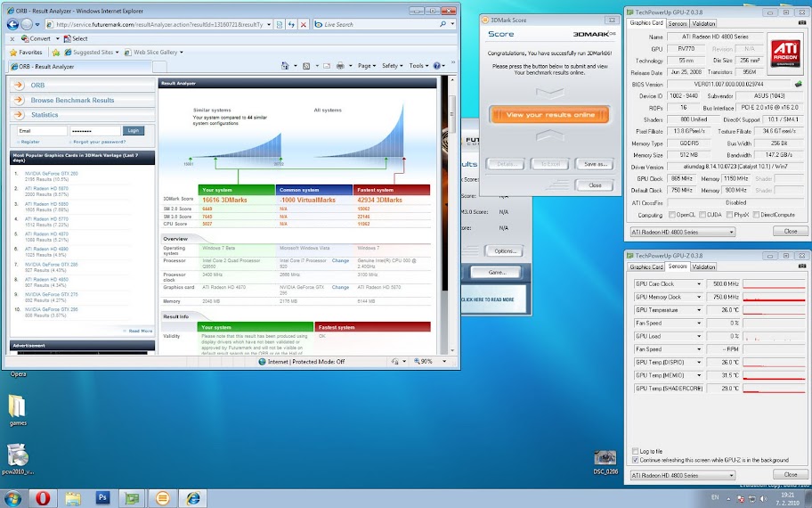Go back with the IE back arrow
The image size is (812, 508).
[12, 24]
